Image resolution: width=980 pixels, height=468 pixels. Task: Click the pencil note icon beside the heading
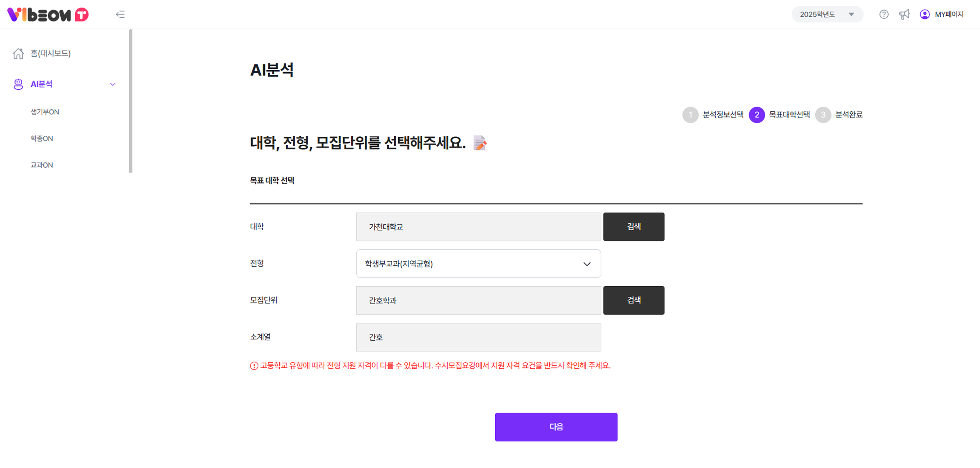480,143
